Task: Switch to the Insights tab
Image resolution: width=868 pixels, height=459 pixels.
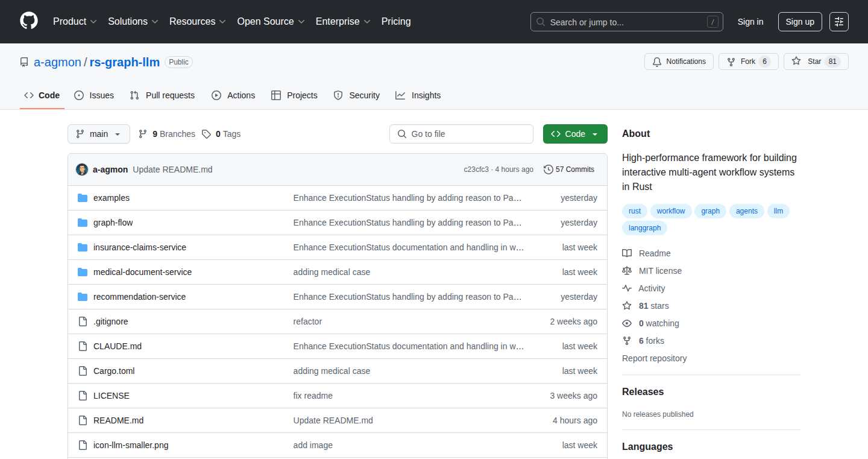Action: point(418,95)
